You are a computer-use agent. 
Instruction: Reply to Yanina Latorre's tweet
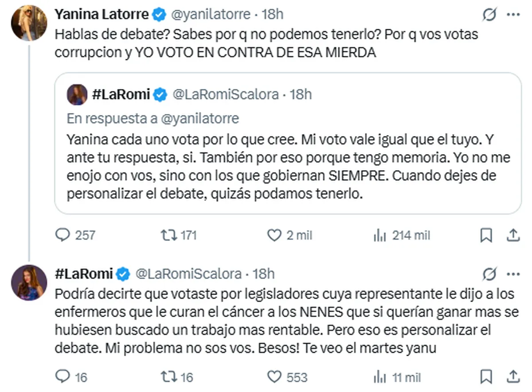click(x=62, y=235)
